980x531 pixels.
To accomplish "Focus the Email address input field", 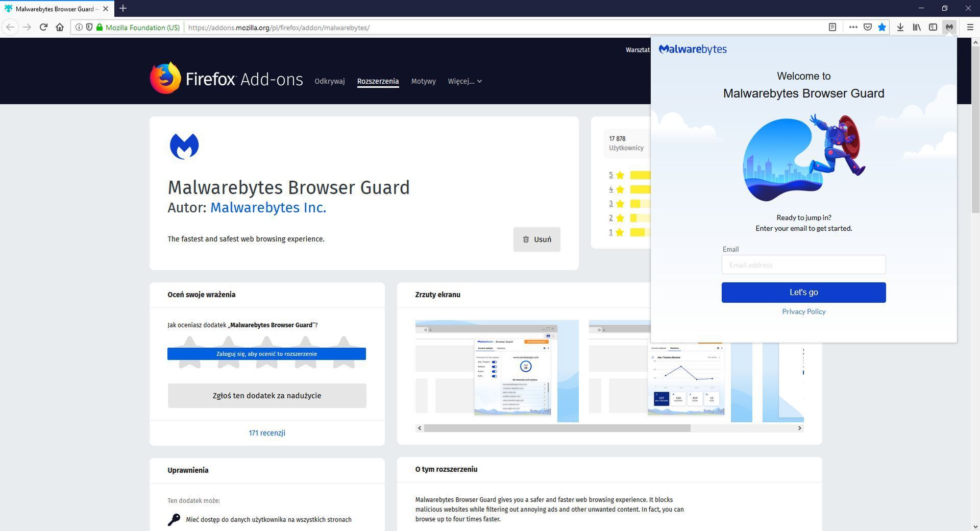I will coord(803,264).
